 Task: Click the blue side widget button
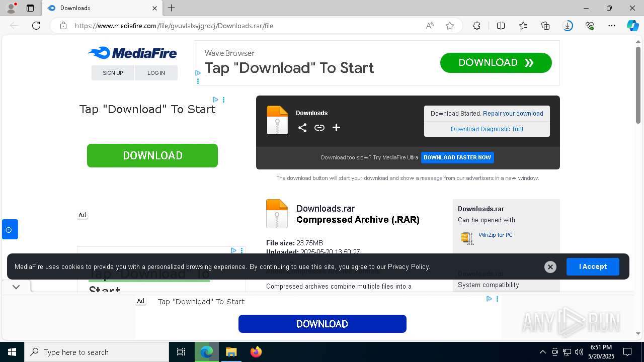click(10, 229)
